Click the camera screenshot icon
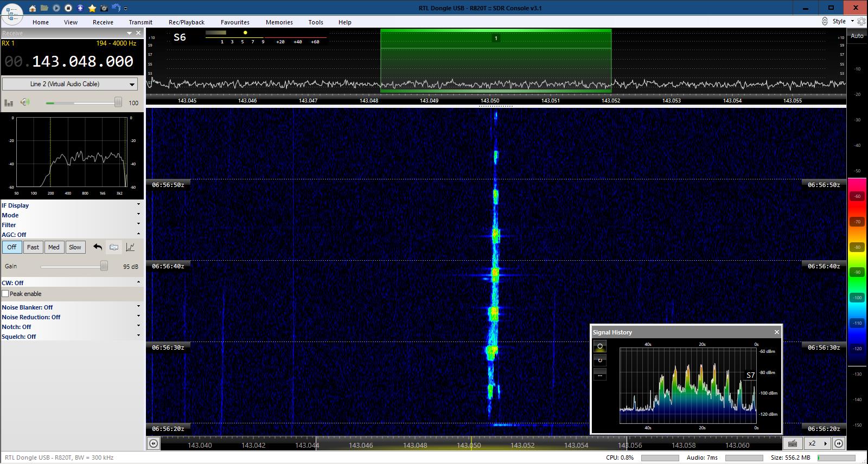Screen dimensions: 868x464 point(104,8)
